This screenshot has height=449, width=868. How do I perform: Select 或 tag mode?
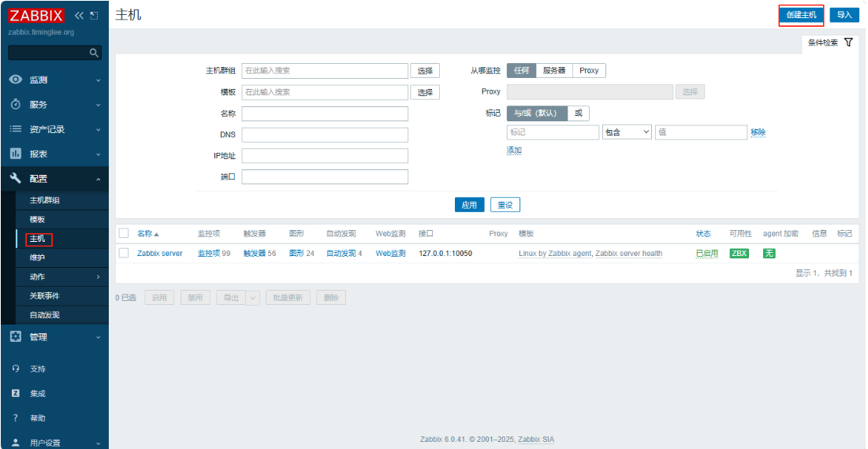coord(579,113)
